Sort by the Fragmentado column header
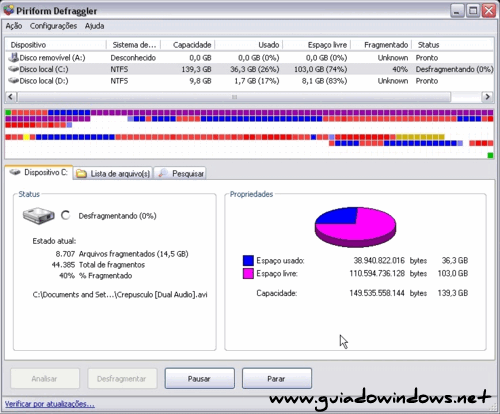Image resolution: width=500 pixels, height=414 pixels. pyautogui.click(x=381, y=45)
